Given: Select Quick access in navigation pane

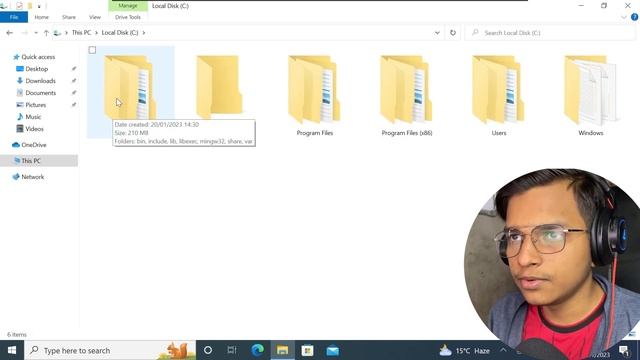Looking at the screenshot, I should pos(38,57).
